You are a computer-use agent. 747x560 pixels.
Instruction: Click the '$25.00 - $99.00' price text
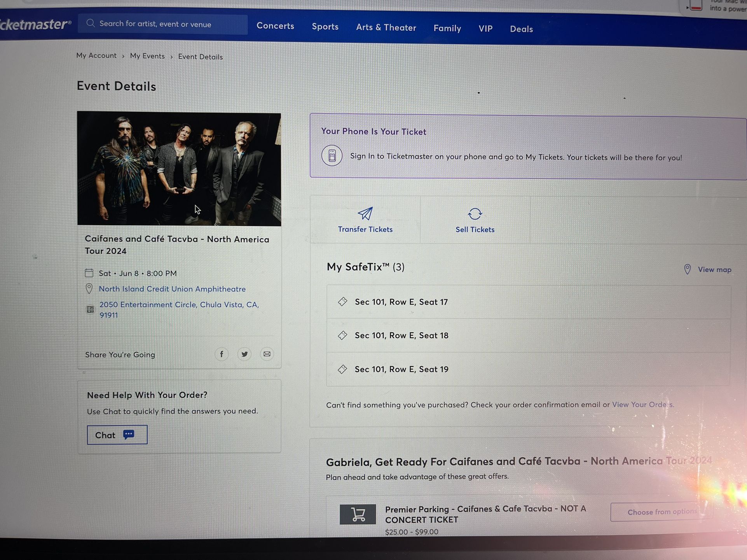pos(412,532)
